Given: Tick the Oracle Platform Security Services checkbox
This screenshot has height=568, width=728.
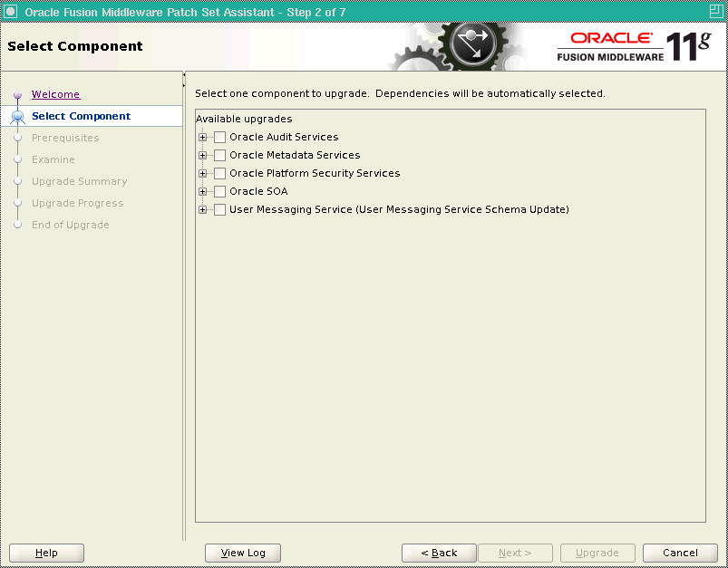Looking at the screenshot, I should [x=219, y=173].
